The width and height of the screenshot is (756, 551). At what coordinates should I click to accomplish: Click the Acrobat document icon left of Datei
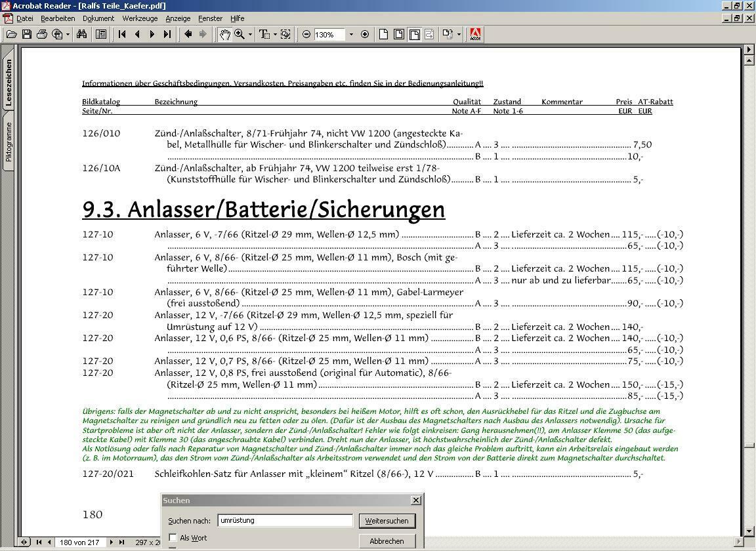8,18
